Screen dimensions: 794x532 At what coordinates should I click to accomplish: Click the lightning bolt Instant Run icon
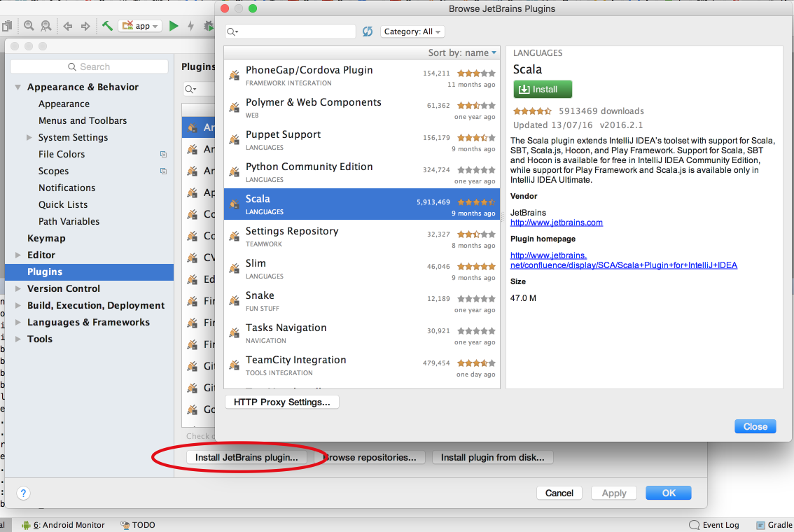pos(191,26)
